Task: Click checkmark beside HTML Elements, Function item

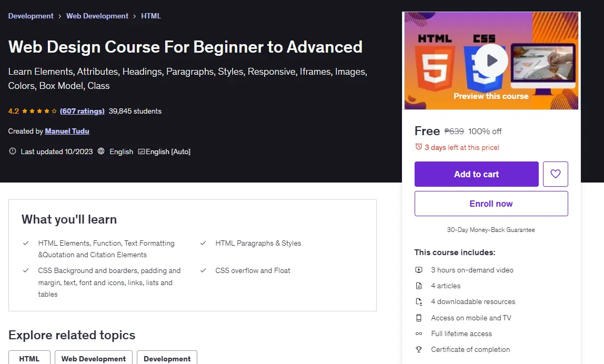Action: pyautogui.click(x=26, y=243)
